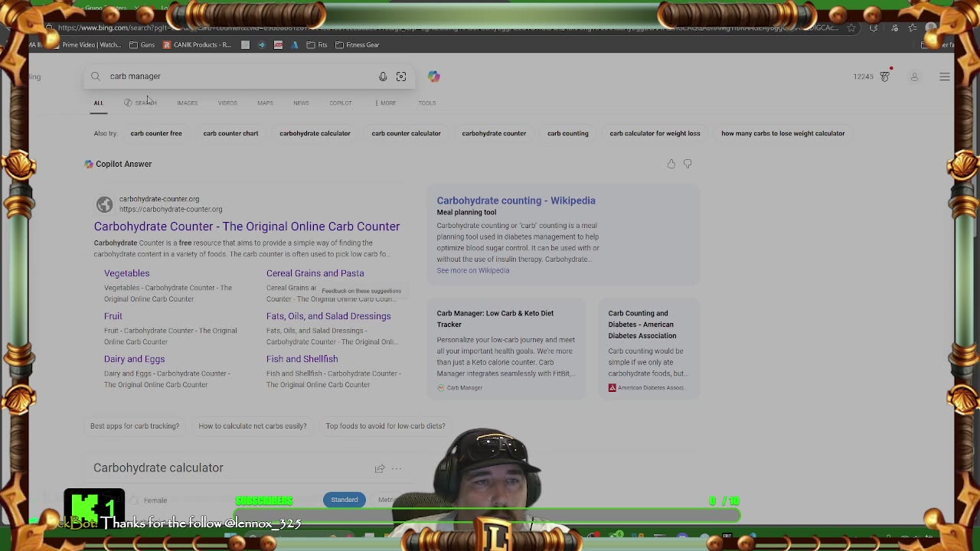Try suggestion 'carbohydrate calculator'
The image size is (980, 551).
[315, 133]
